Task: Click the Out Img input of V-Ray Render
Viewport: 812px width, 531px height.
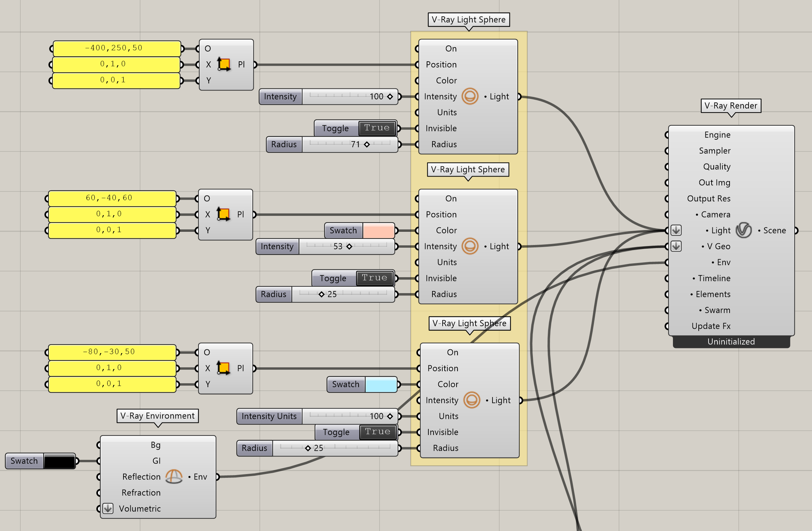Action: pos(714,182)
